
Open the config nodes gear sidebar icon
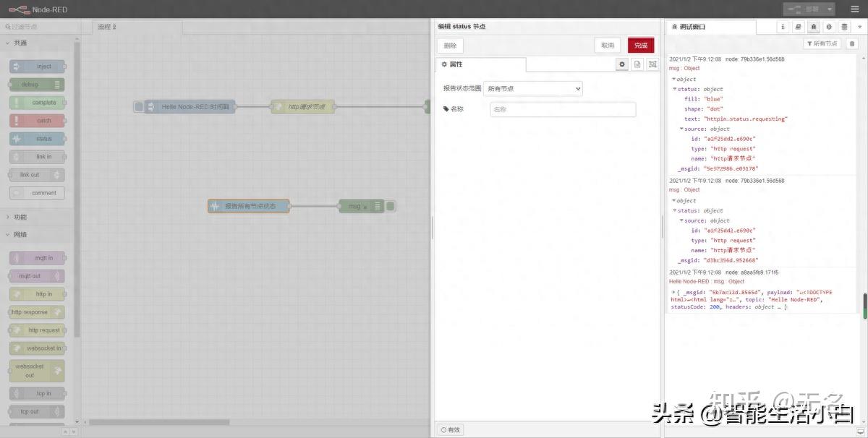tap(829, 27)
